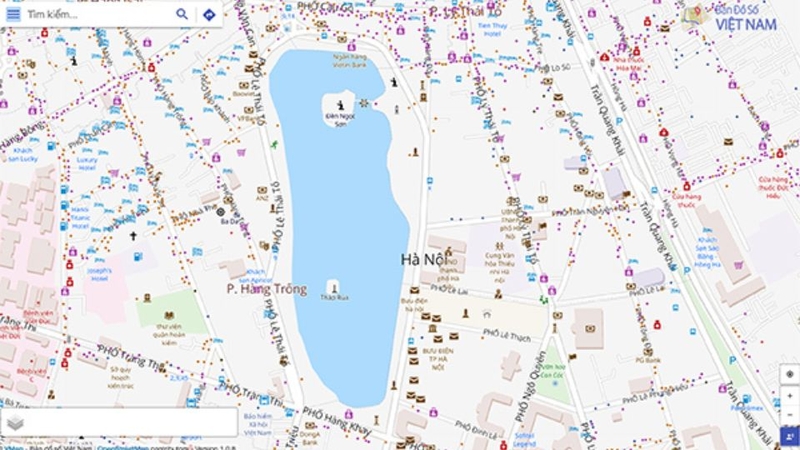Select the Khách sạn Lucky hotel label
Image resolution: width=800 pixels, height=450 pixels.
coord(23,155)
